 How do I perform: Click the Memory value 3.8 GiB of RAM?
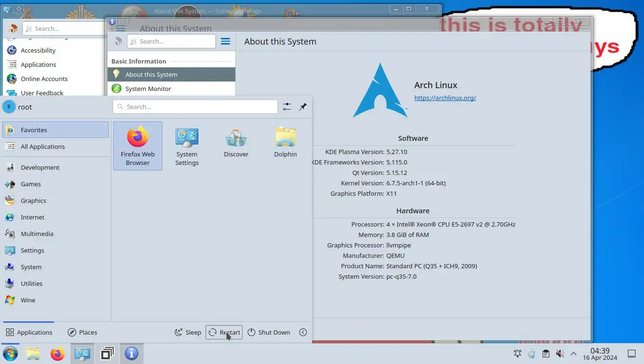408,235
